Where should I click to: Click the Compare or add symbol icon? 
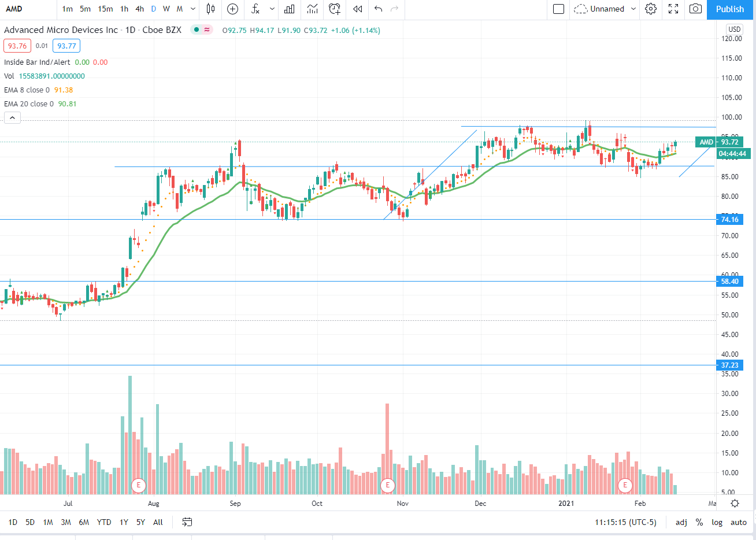click(232, 9)
